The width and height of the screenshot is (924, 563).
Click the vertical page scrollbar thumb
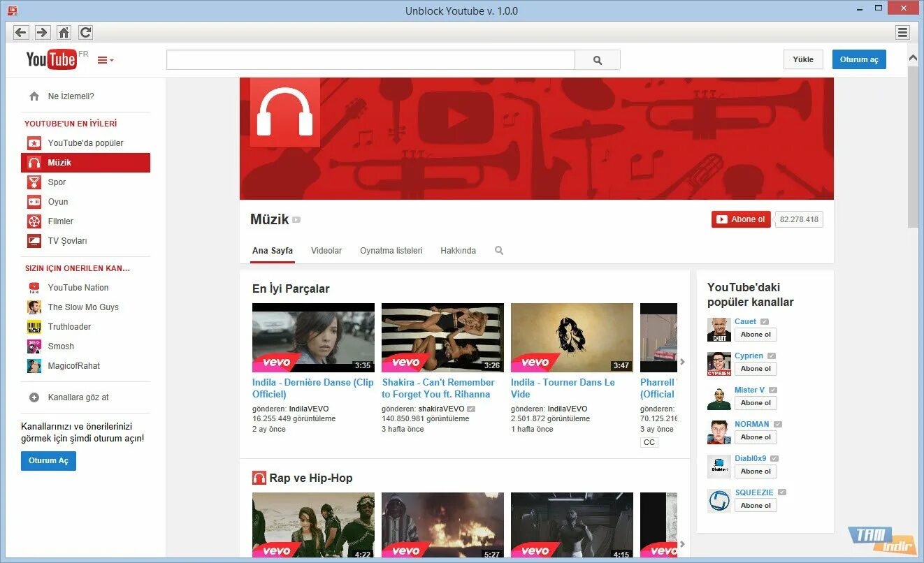tap(913, 147)
